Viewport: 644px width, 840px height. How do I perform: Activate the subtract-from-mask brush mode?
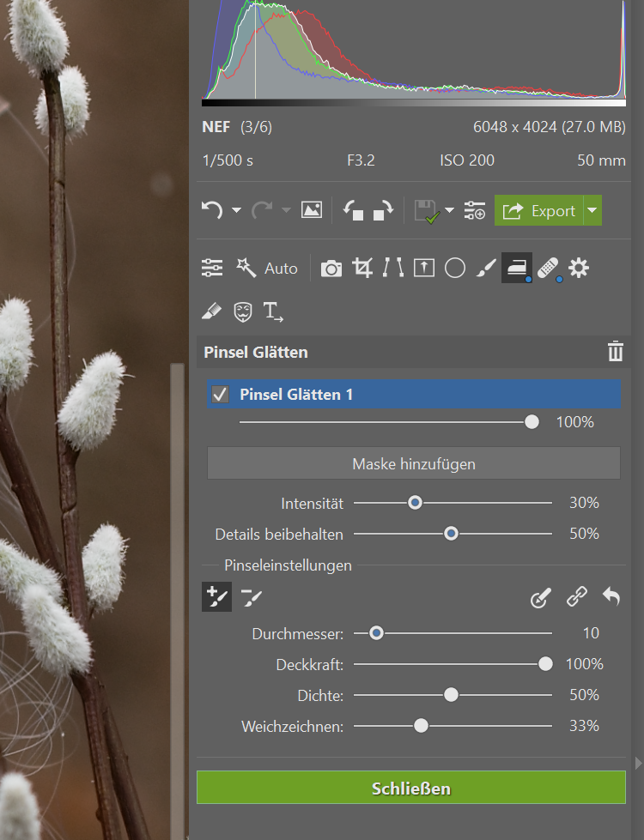point(251,597)
